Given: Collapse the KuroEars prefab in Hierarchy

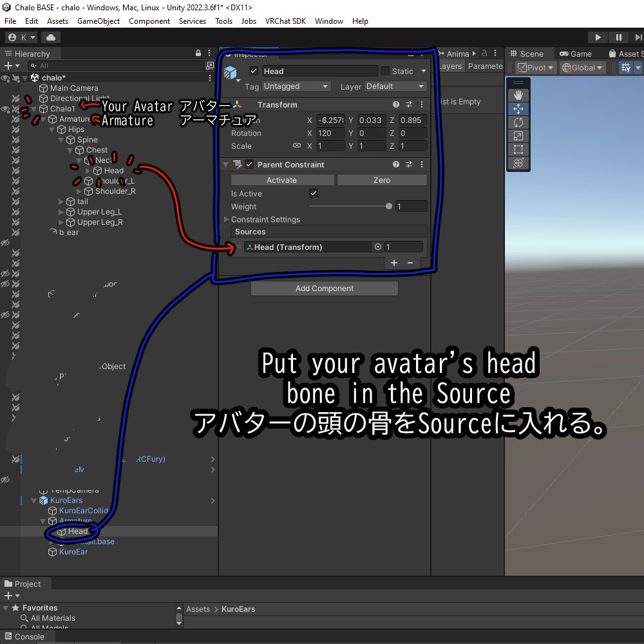Looking at the screenshot, I should point(33,500).
